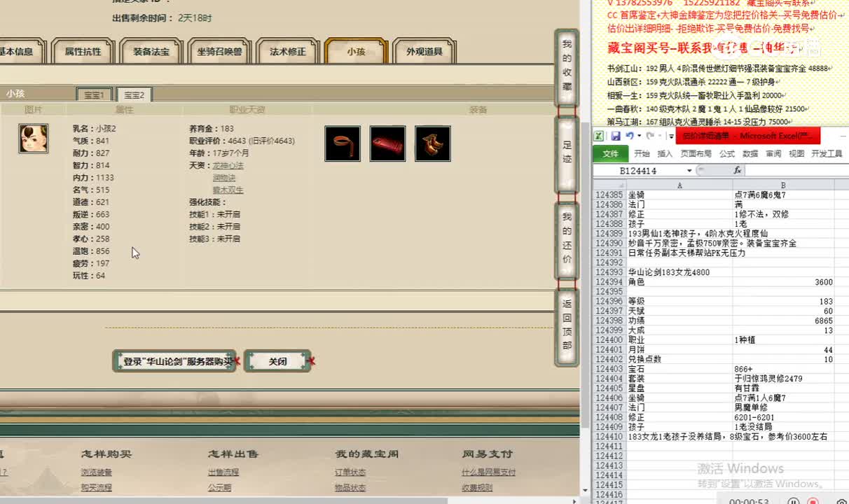Open the 龙神心法 talent link
This screenshot has width=849, height=504.
228,166
